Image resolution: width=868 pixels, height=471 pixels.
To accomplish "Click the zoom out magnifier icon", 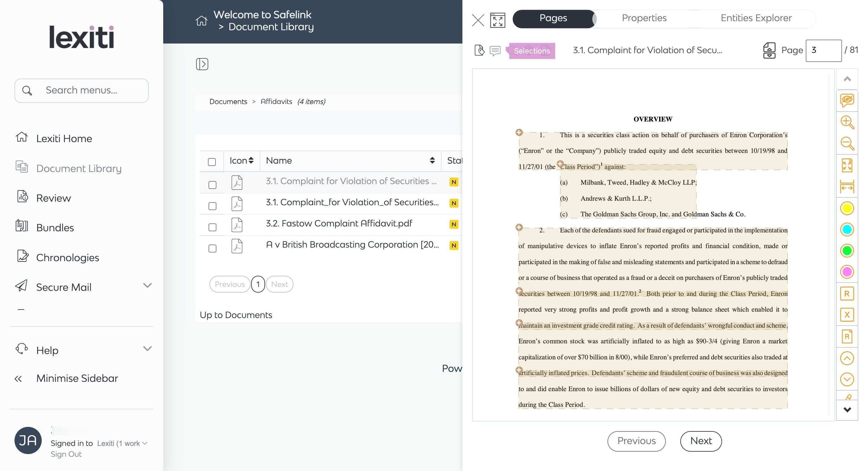I will click(x=847, y=144).
